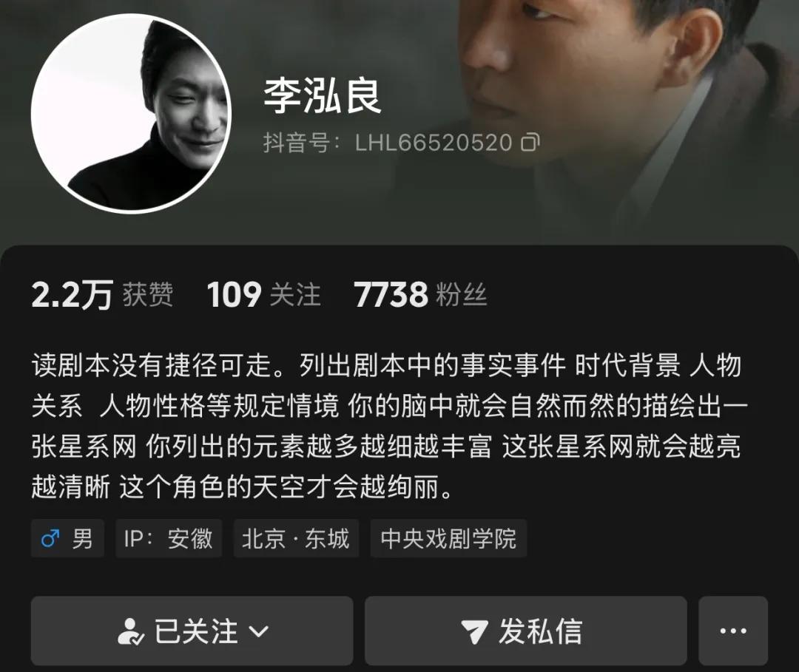
Task: Expand the 已关注 dropdown chevron
Action: [x=258, y=632]
